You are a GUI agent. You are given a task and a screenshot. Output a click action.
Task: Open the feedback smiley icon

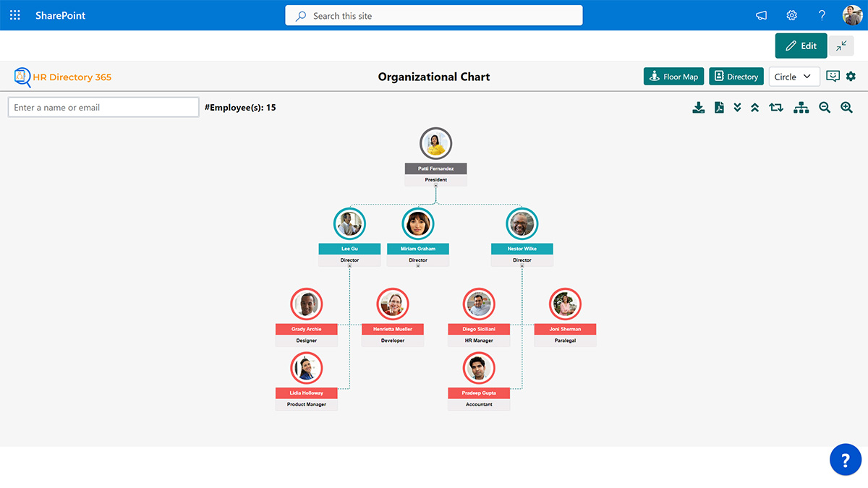[833, 76]
